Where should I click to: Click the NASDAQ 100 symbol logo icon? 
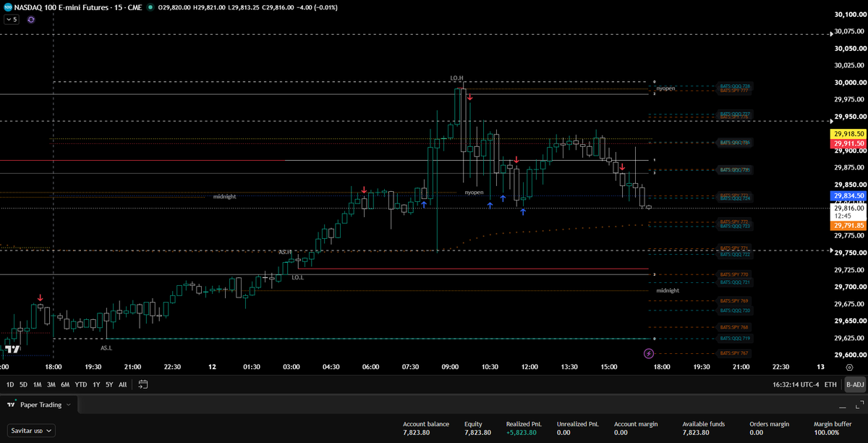pos(7,6)
